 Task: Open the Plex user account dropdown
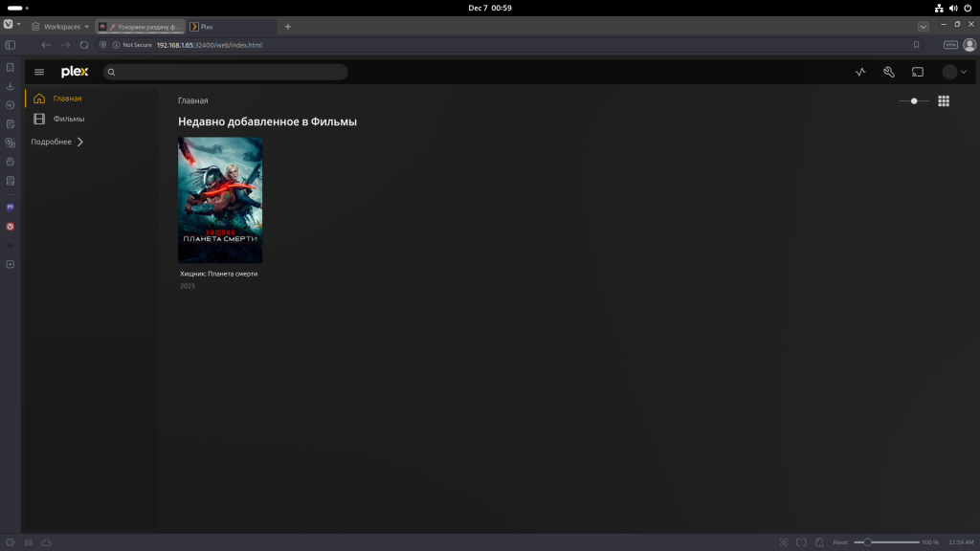point(954,72)
